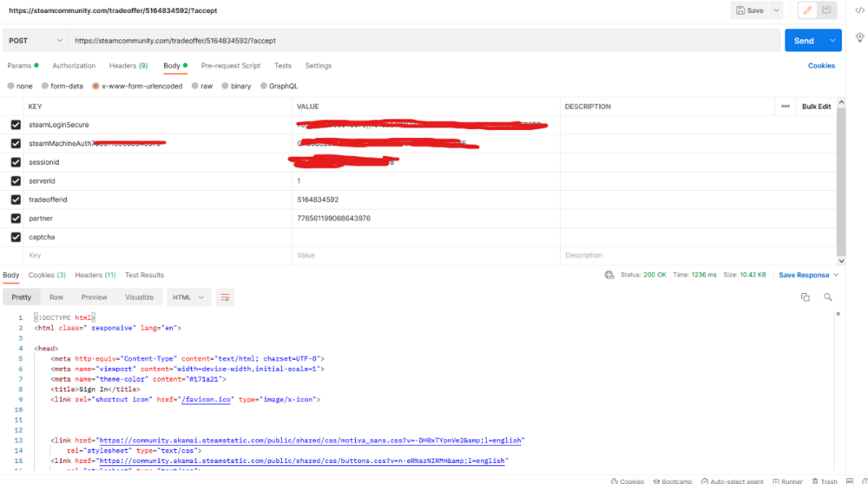
Task: Click the empty Key input field
Action: coord(158,256)
